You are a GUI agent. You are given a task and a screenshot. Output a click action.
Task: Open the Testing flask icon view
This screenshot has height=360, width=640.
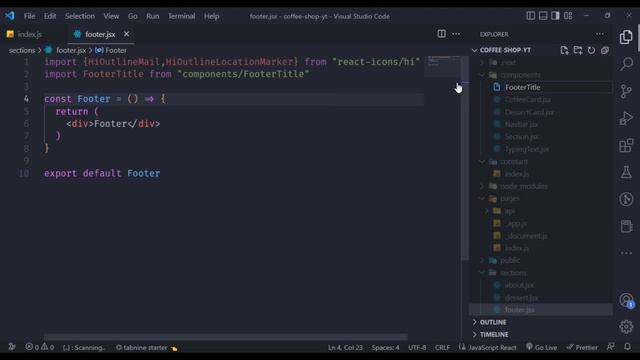[x=626, y=172]
